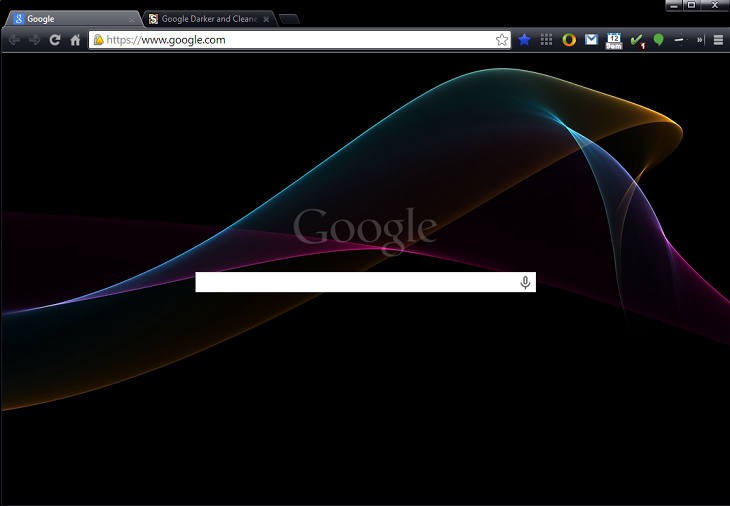Screen dimensions: 730x506
Task: Switch to the Google Darker and Cleaner tab
Action: coord(210,19)
